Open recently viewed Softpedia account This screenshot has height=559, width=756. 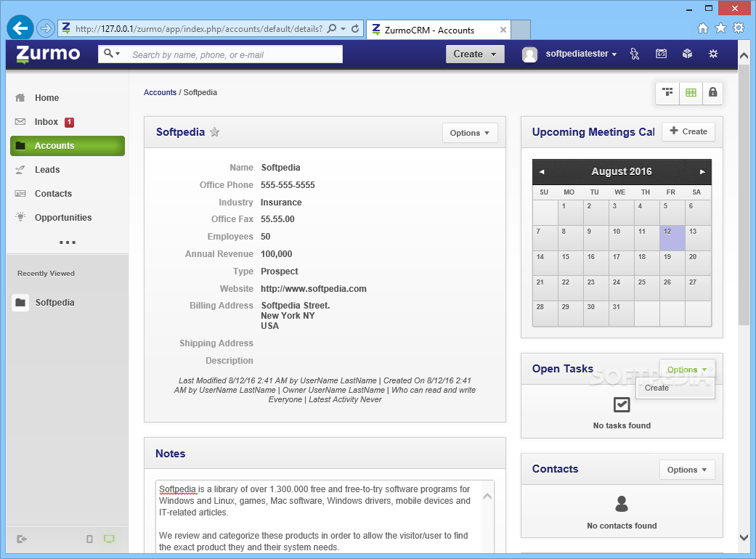pos(54,303)
